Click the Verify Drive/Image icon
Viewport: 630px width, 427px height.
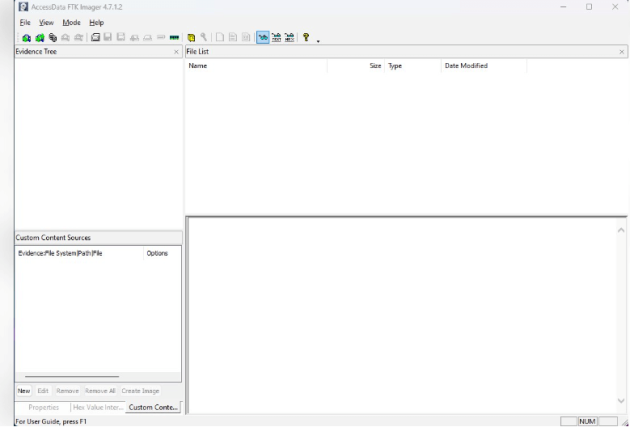[x=161, y=38]
